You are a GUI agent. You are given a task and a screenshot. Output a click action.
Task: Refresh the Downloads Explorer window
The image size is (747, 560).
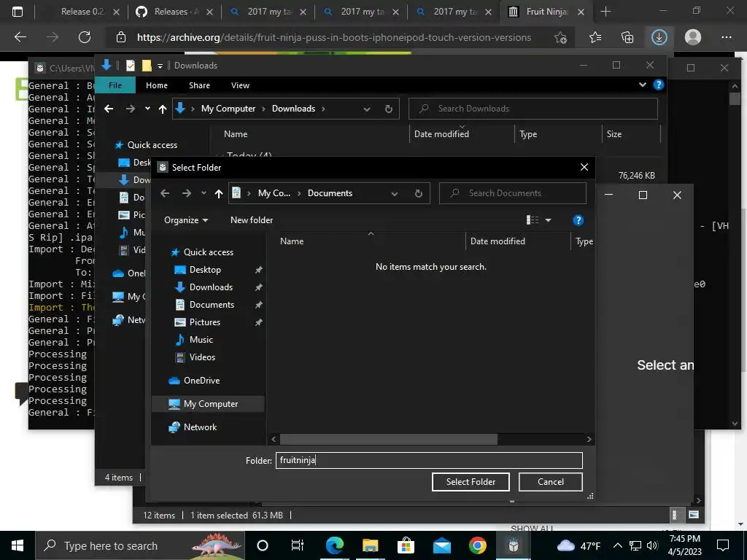pyautogui.click(x=388, y=109)
